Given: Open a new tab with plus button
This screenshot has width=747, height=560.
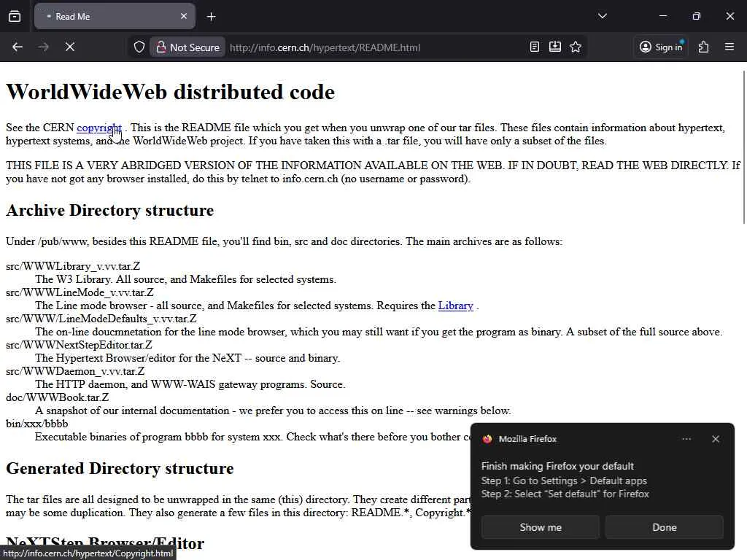Looking at the screenshot, I should [211, 17].
